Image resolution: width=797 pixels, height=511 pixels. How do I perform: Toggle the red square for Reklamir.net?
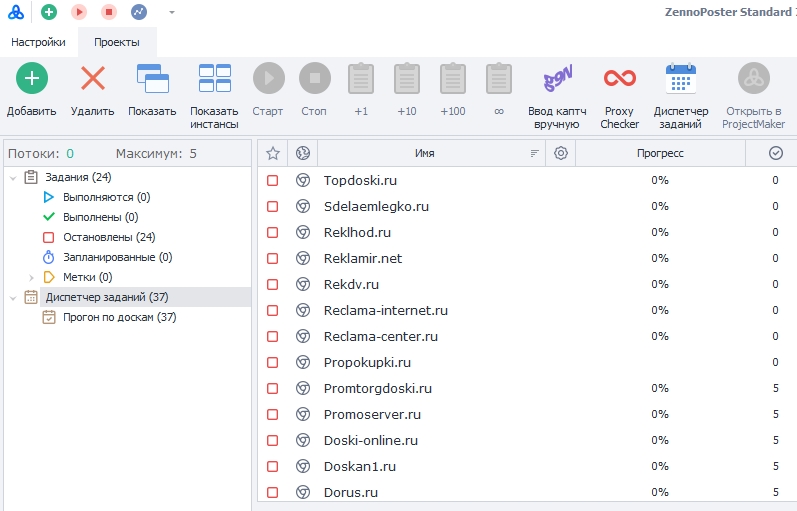[x=273, y=258]
